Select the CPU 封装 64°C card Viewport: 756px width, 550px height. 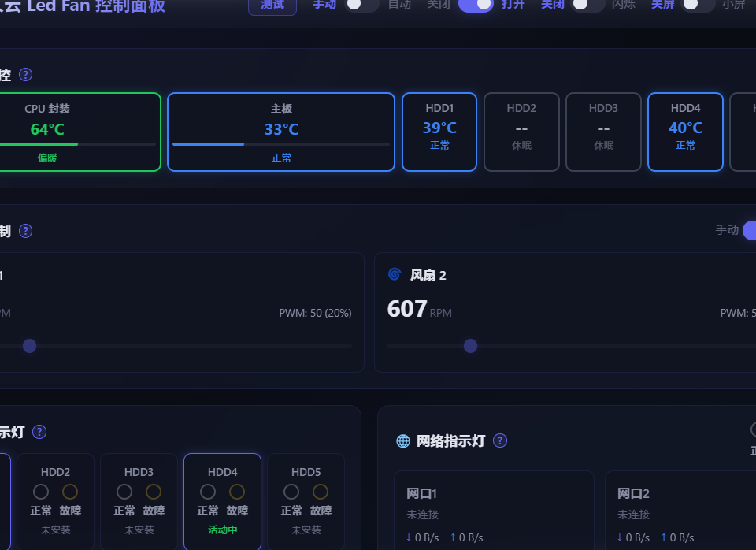[x=80, y=132]
